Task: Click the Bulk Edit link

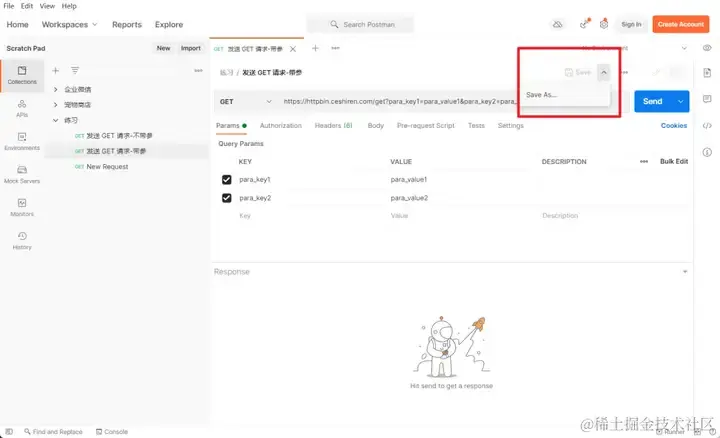Action: 674,162
